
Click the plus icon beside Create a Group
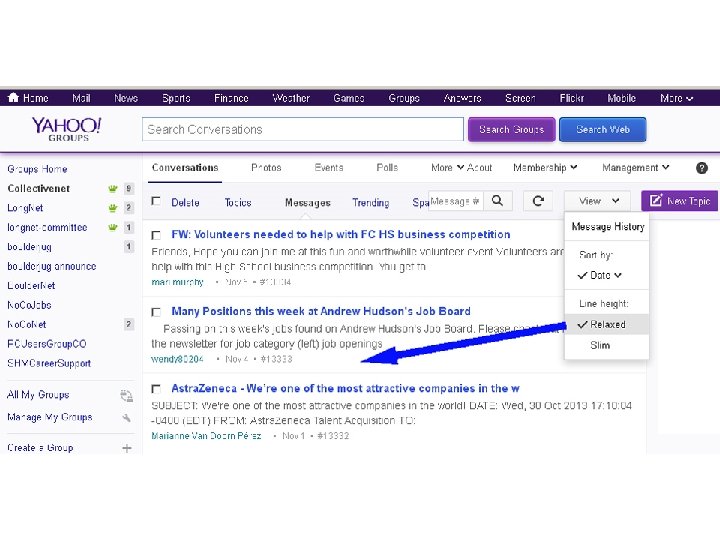(x=127, y=448)
